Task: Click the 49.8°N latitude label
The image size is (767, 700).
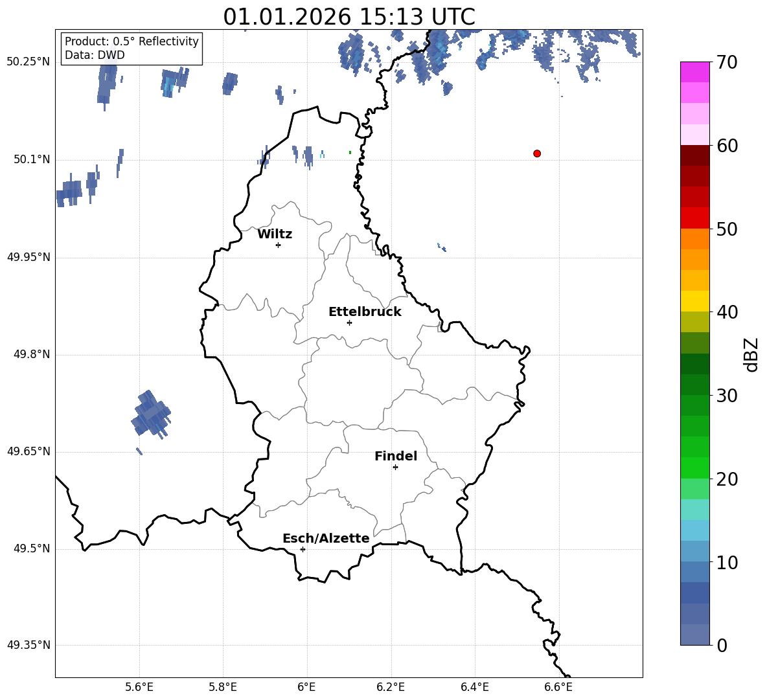Action: 32,354
